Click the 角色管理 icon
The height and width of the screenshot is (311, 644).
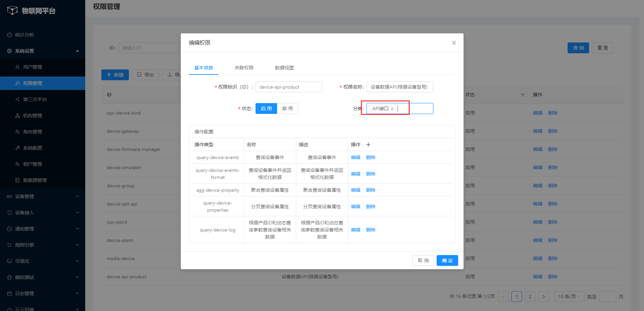pos(18,132)
